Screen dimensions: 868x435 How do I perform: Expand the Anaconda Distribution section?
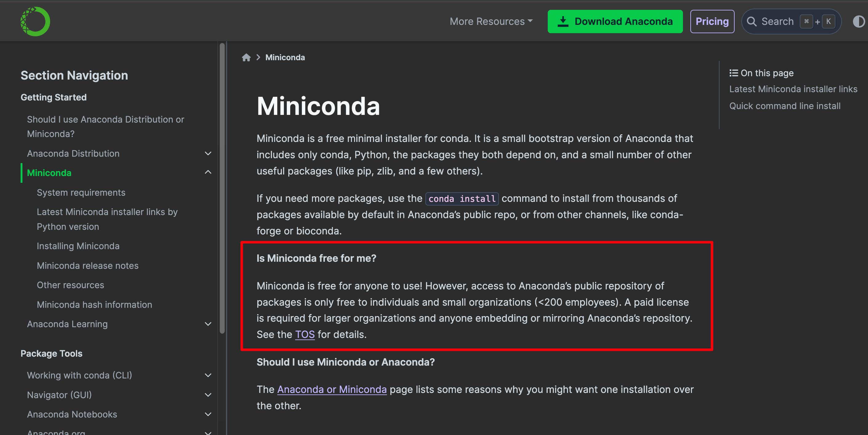click(x=208, y=154)
